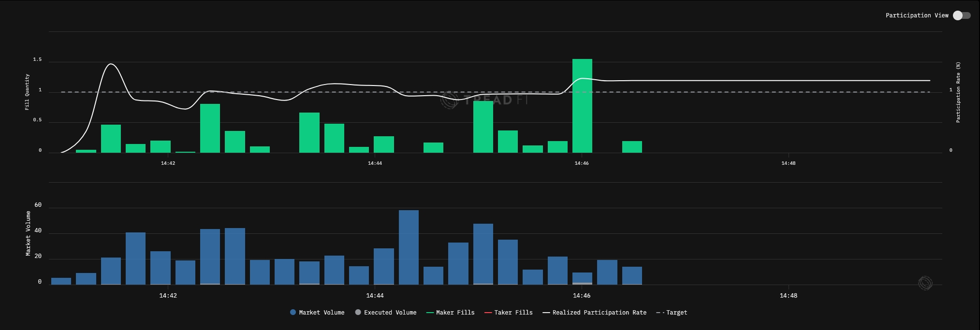
Task: Select the tallest blue market volume bar
Action: pyautogui.click(x=409, y=247)
